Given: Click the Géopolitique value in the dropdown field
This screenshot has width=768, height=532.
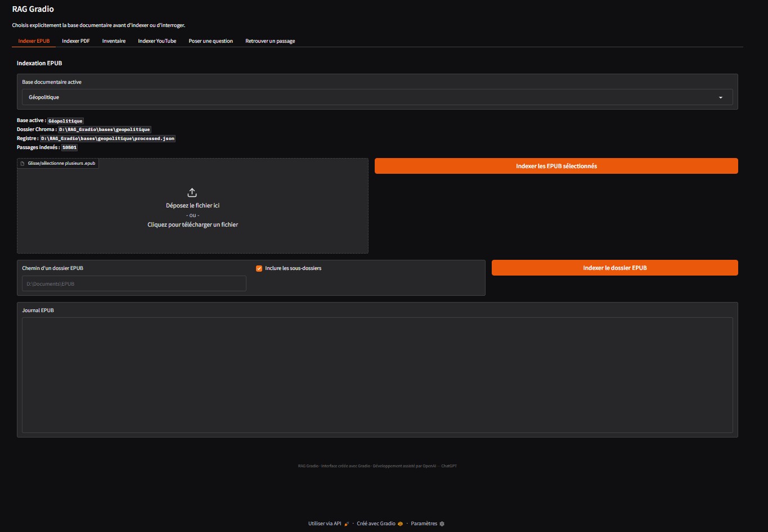Looking at the screenshot, I should coord(44,97).
